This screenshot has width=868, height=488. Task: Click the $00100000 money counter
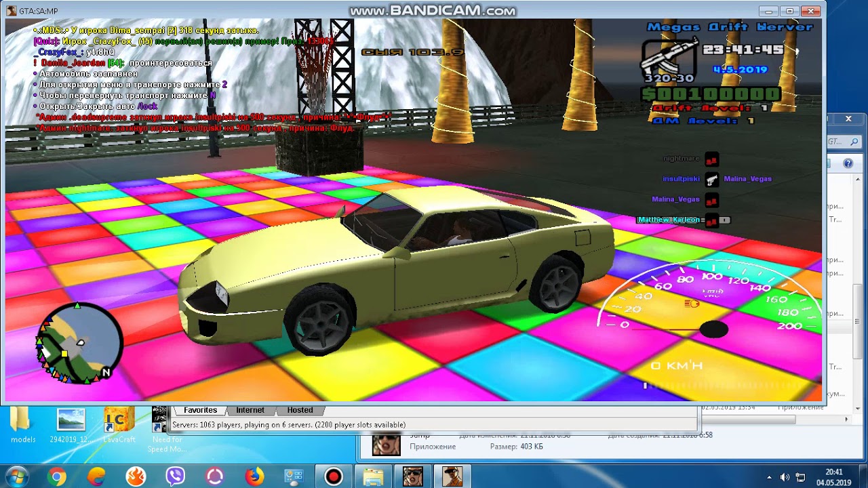pos(711,94)
